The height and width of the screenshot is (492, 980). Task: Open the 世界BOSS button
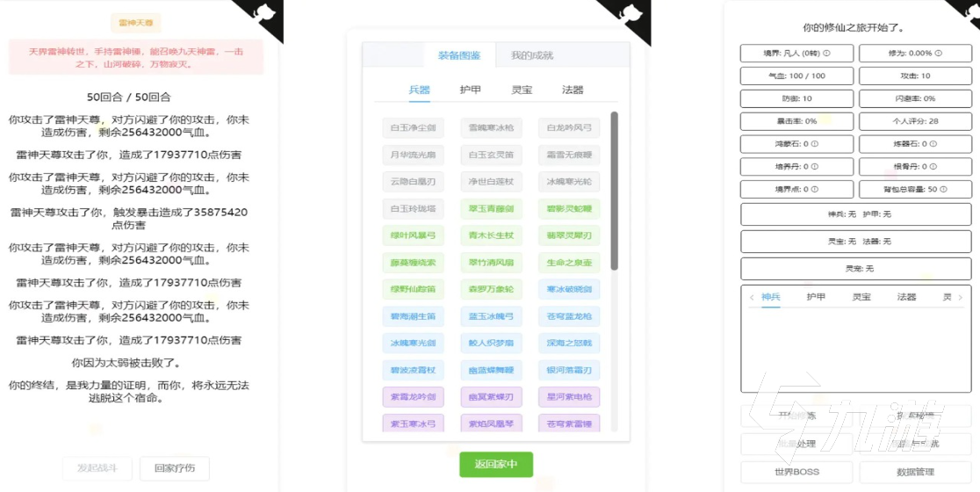coord(796,472)
